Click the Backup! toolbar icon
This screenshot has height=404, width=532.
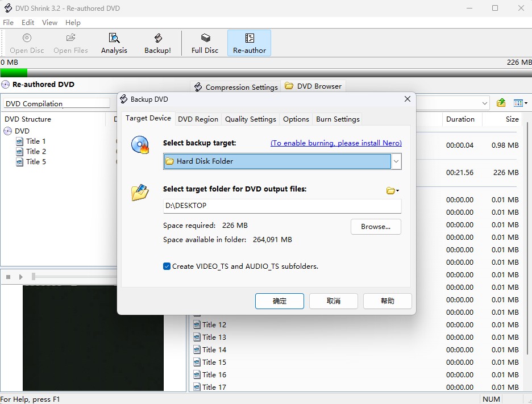(157, 43)
